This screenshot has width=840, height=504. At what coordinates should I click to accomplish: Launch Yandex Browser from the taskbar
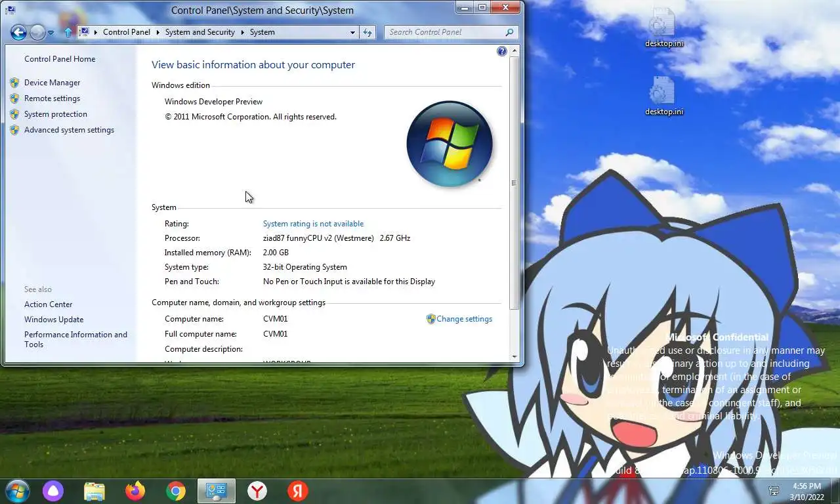pos(257,491)
